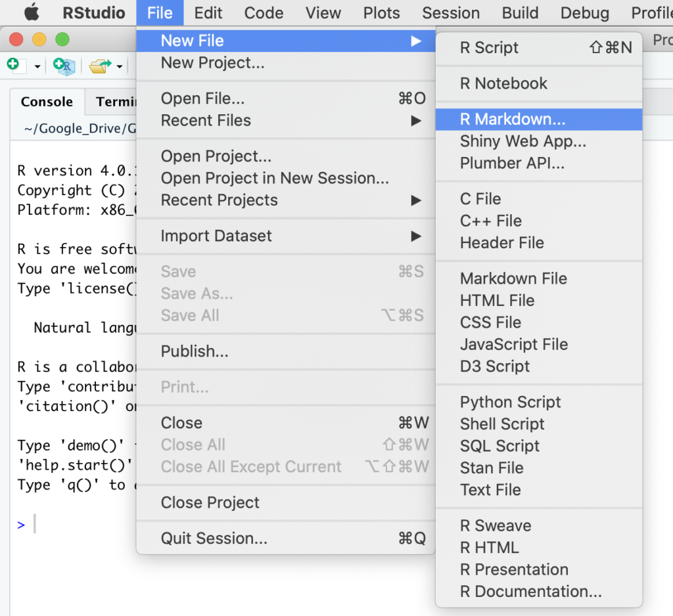Create a new R Notebook
The width and height of the screenshot is (673, 616).
539,83
